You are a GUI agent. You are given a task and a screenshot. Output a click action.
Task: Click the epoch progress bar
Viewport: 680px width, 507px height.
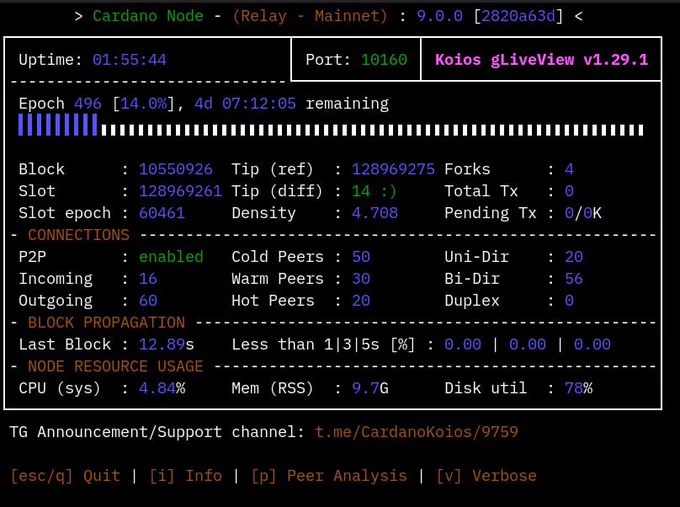[x=331, y=125]
